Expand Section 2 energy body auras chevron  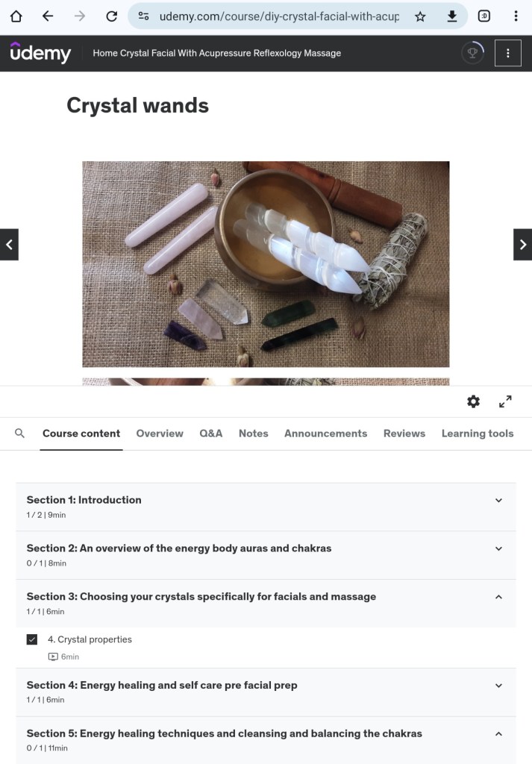point(498,548)
